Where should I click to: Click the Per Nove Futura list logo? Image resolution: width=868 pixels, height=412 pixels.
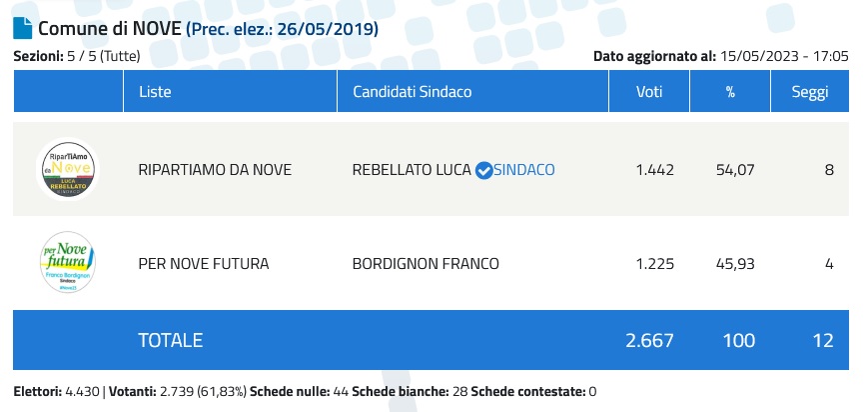(68, 263)
